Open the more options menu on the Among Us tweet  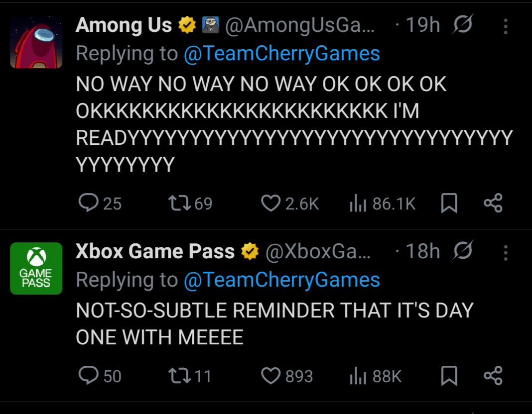click(x=506, y=26)
